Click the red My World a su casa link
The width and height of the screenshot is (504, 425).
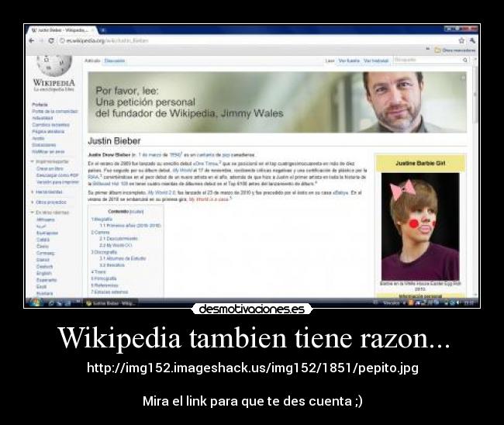click(209, 199)
